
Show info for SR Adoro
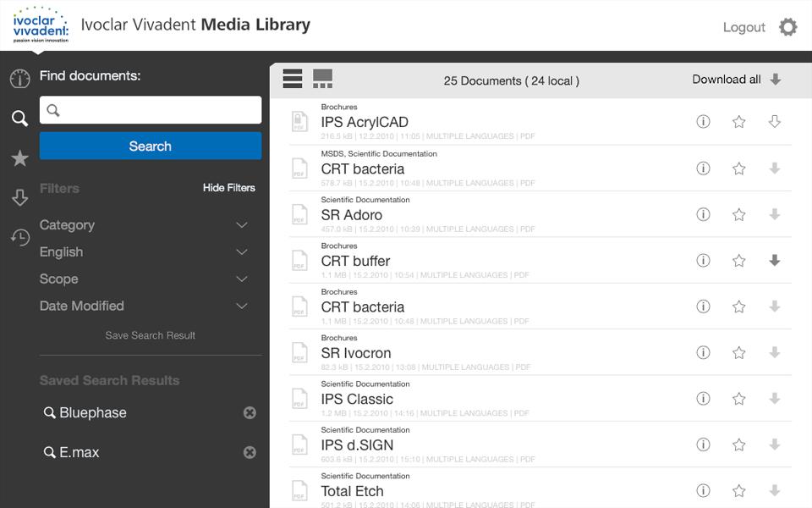(703, 214)
